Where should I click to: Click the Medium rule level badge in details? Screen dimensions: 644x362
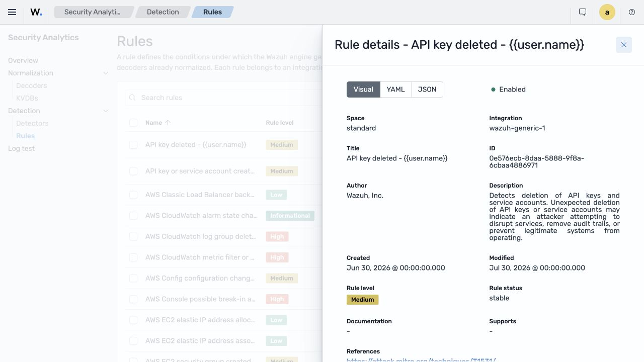point(363,300)
